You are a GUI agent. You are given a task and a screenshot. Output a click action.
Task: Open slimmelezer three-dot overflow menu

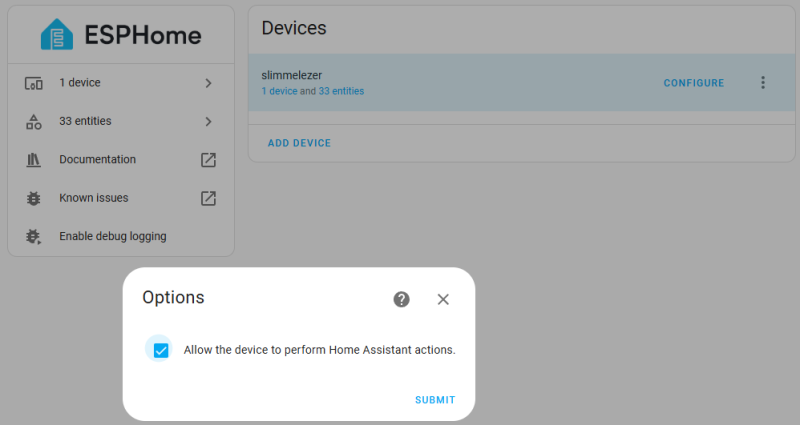click(763, 83)
